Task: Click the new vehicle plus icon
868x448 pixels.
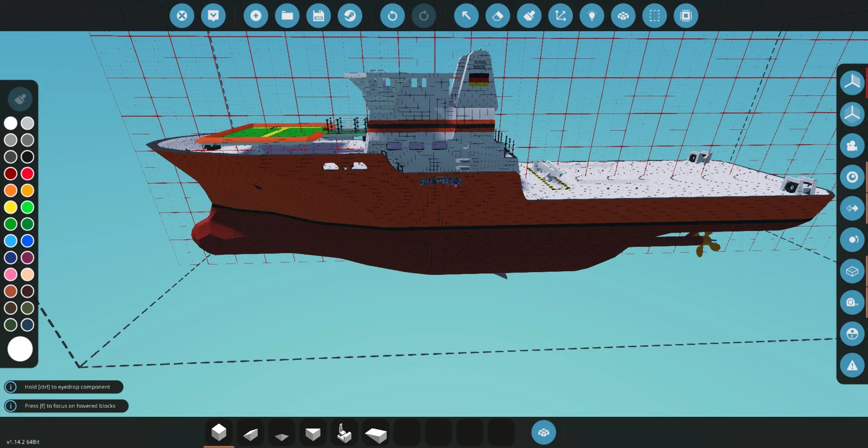Action: click(255, 16)
